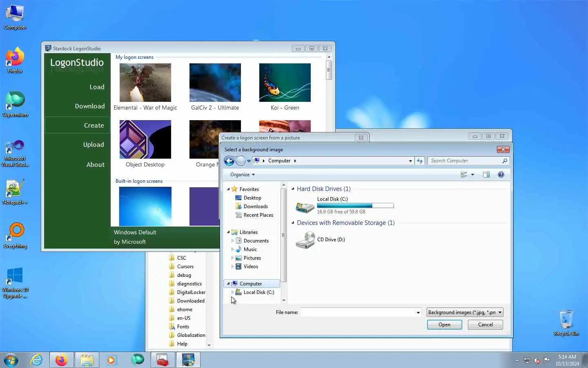Open the Supermium desktop shortcut
Image resolution: width=588 pixels, height=368 pixels.
coord(15,104)
